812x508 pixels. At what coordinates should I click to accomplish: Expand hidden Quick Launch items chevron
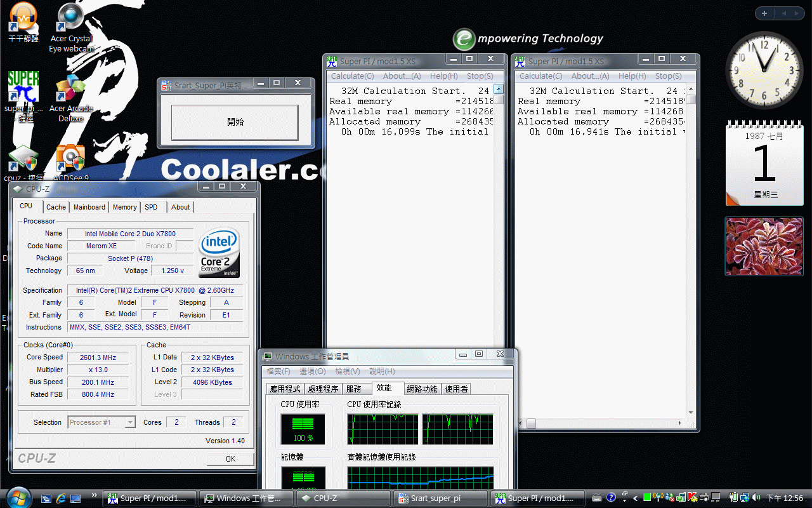[x=95, y=495]
